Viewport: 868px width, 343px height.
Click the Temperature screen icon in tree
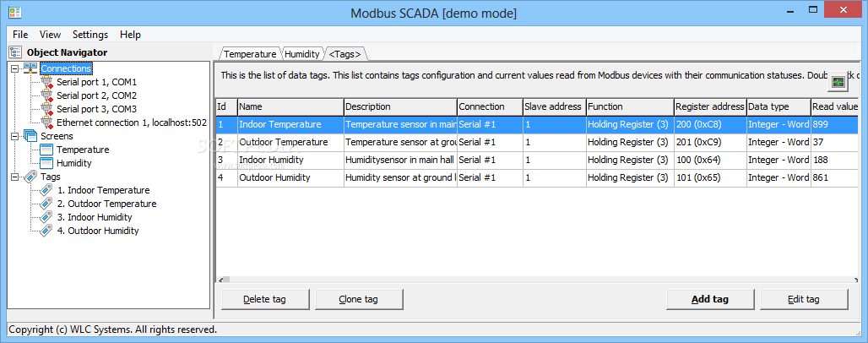tap(47, 150)
